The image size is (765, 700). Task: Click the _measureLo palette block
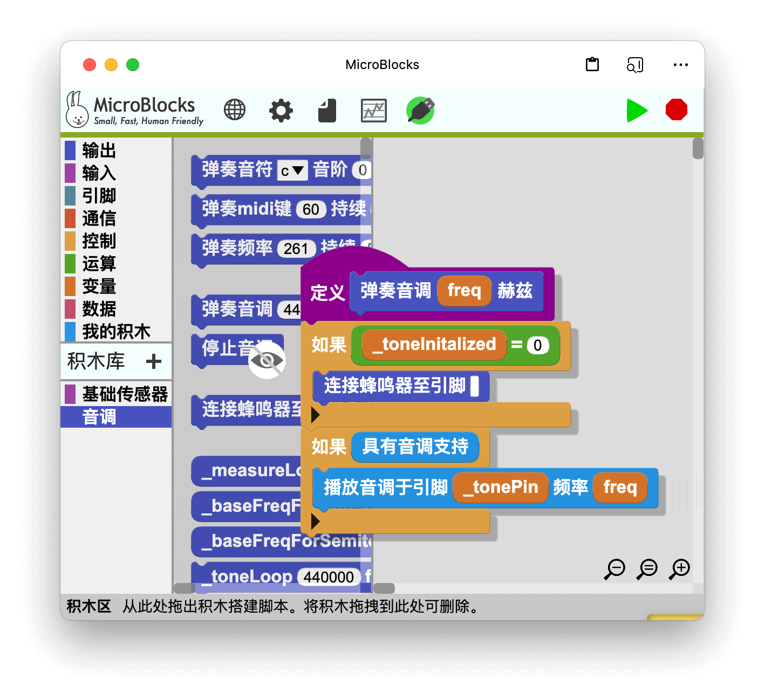[246, 471]
